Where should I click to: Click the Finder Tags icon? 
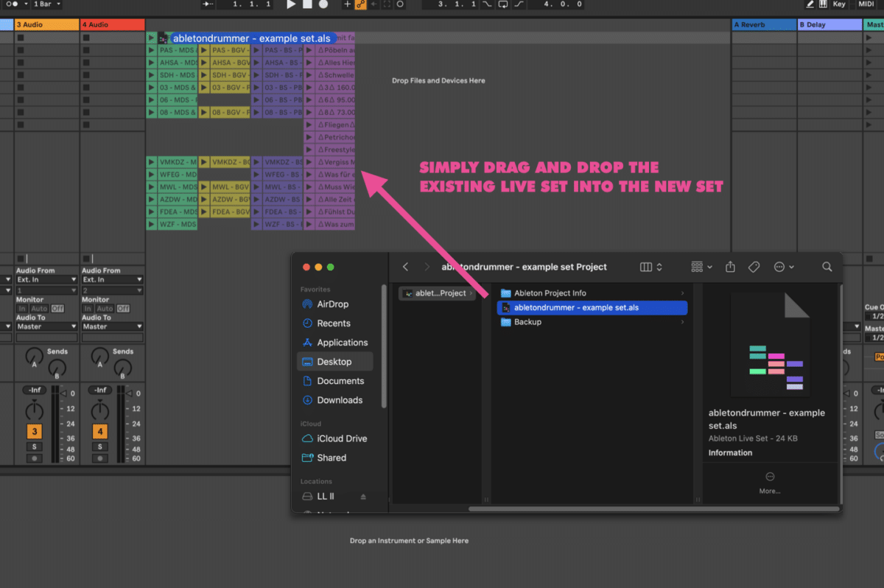click(754, 267)
